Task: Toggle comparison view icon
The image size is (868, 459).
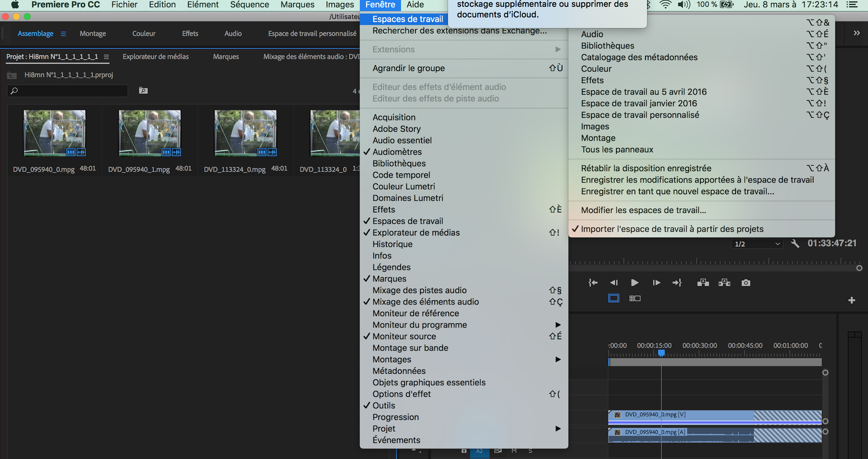Action: coord(635,298)
